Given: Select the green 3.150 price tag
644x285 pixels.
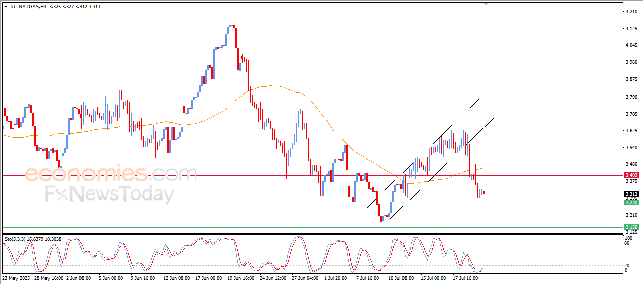Looking at the screenshot, I should (x=631, y=227).
